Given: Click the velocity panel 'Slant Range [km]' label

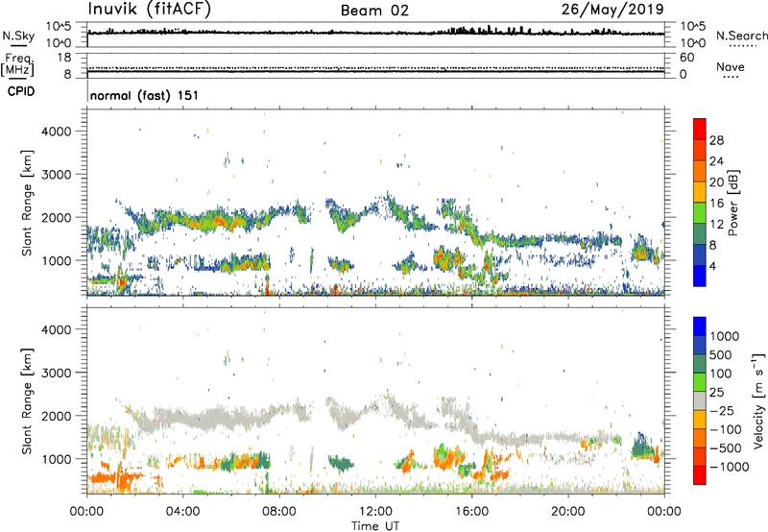Looking at the screenshot, I should point(27,400).
